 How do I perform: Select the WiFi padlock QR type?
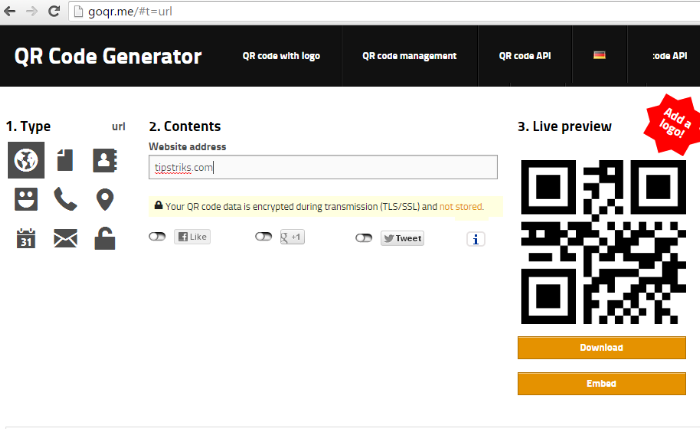click(x=105, y=238)
